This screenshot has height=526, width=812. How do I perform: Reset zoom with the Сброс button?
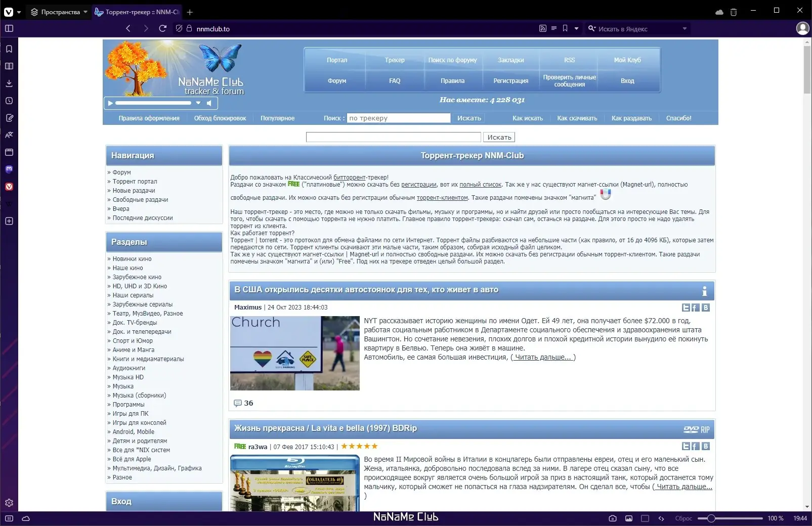click(x=683, y=518)
